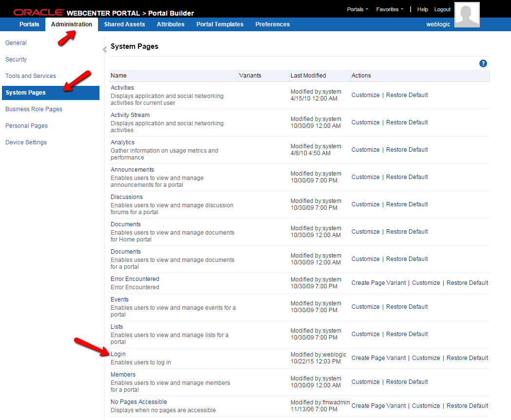Image resolution: width=511 pixels, height=420 pixels.
Task: Open the Shared Assets tab
Action: click(124, 24)
